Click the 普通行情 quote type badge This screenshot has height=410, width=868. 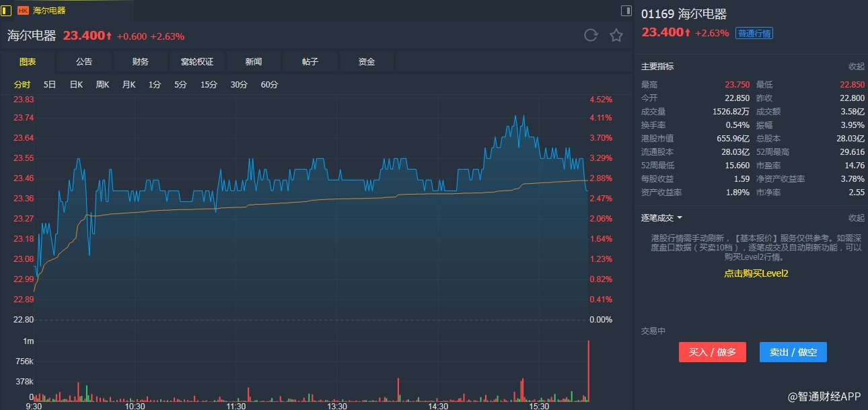[x=754, y=33]
